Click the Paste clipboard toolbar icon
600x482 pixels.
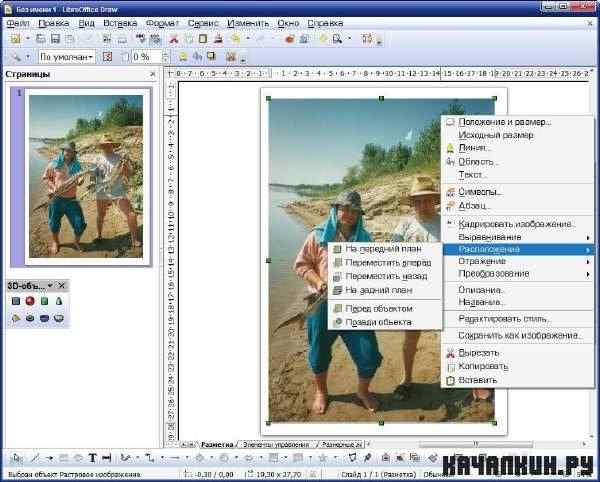tap(203, 39)
